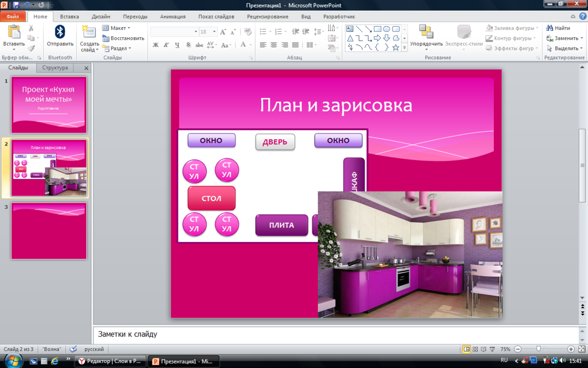Image resolution: width=588 pixels, height=368 pixels.
Task: Click the Cut scissors icon
Action: 31,28
